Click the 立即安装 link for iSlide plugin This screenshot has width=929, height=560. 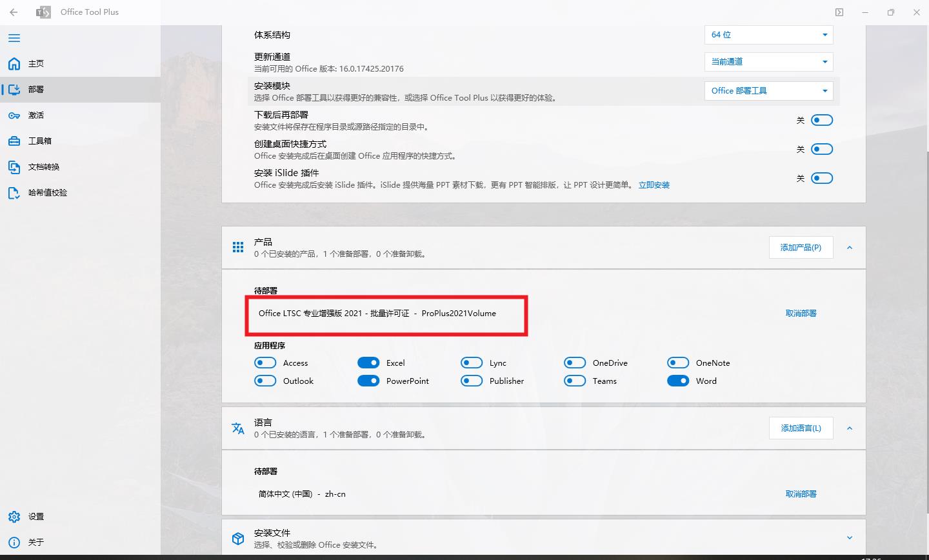(x=654, y=185)
